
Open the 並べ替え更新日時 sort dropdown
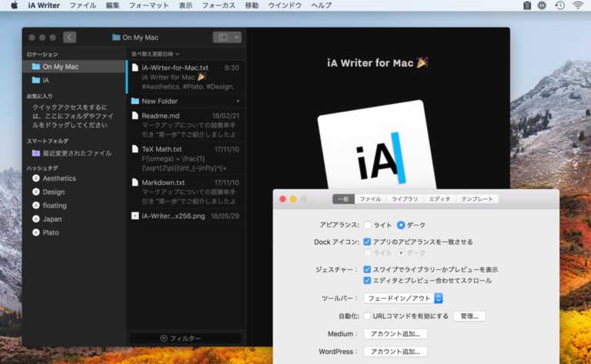click(x=155, y=55)
